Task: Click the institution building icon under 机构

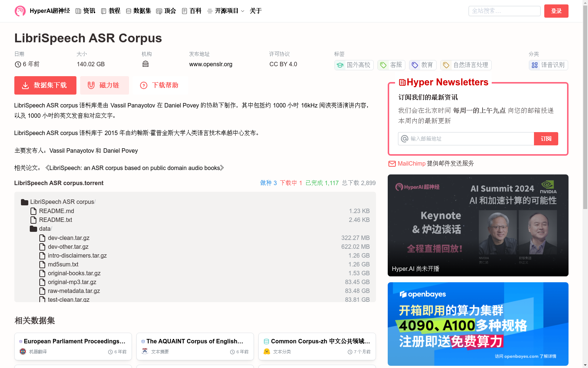Action: 146,64
